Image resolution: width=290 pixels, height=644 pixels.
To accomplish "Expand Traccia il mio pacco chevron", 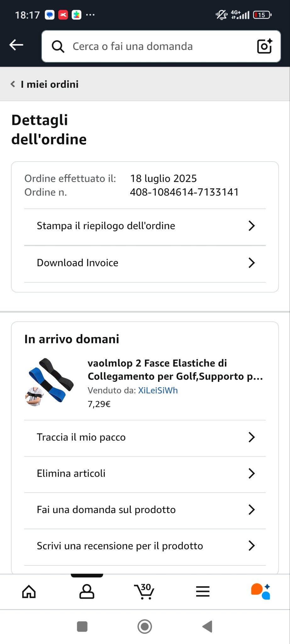I will pos(252,437).
